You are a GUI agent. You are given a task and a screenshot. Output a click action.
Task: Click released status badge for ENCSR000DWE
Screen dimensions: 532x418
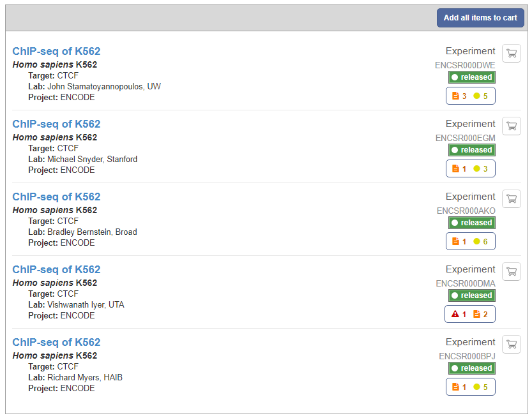pyautogui.click(x=471, y=77)
